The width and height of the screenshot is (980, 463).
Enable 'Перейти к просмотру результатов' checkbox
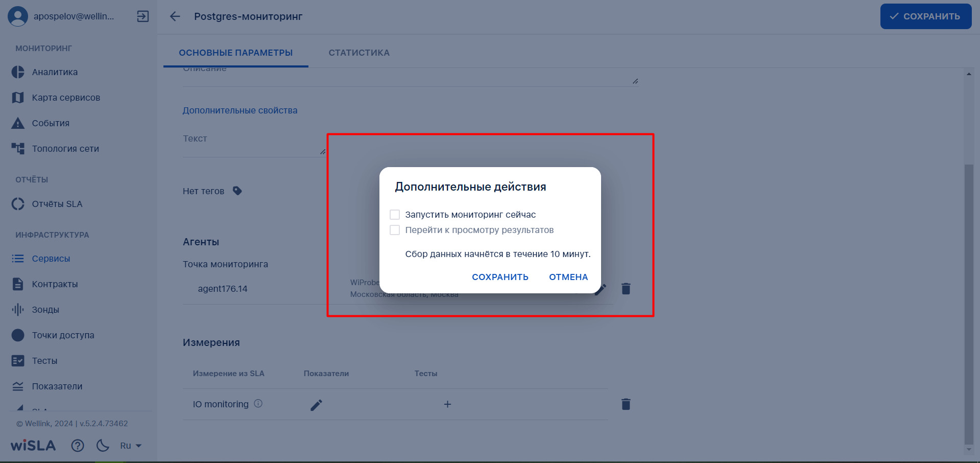(395, 230)
